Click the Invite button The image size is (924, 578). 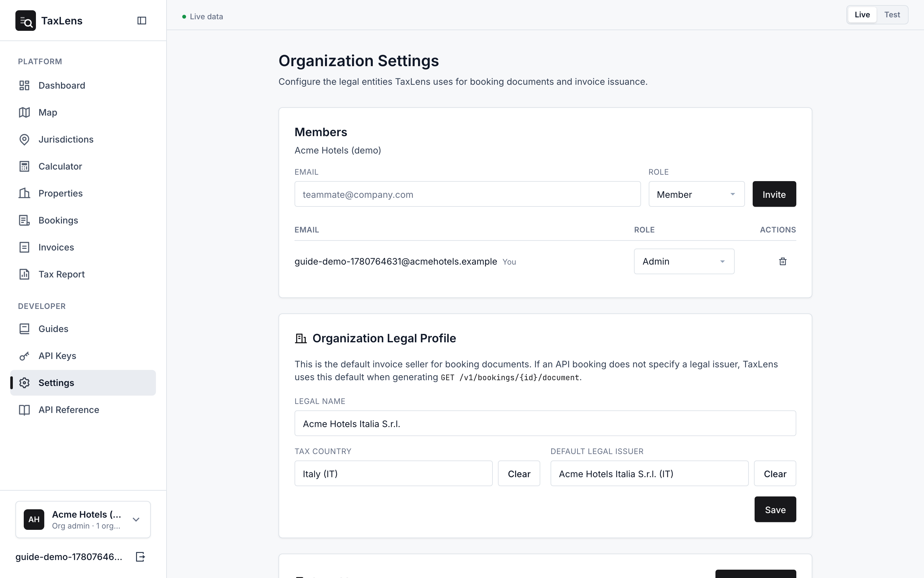(x=774, y=194)
